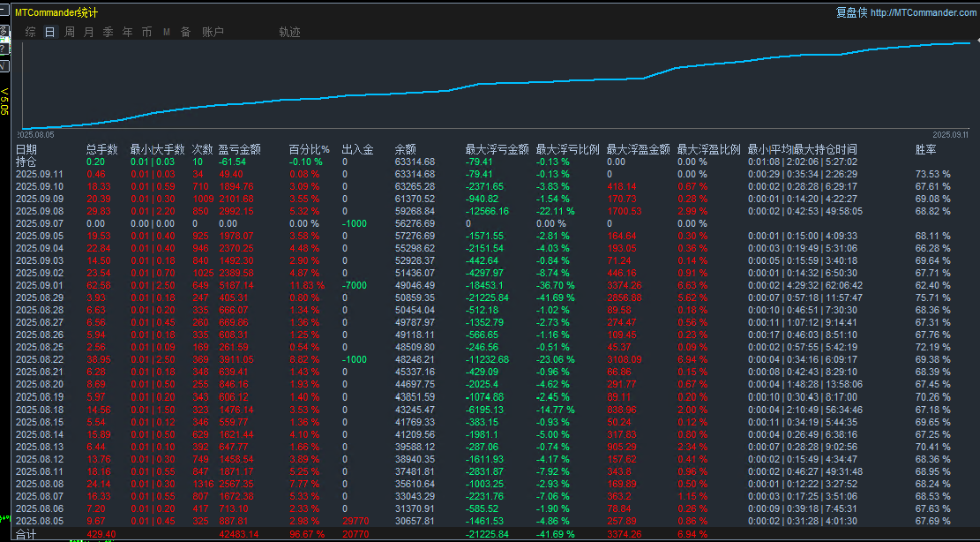Select the 币 currency tab
Image resolution: width=980 pixels, height=542 pixels.
[x=146, y=32]
